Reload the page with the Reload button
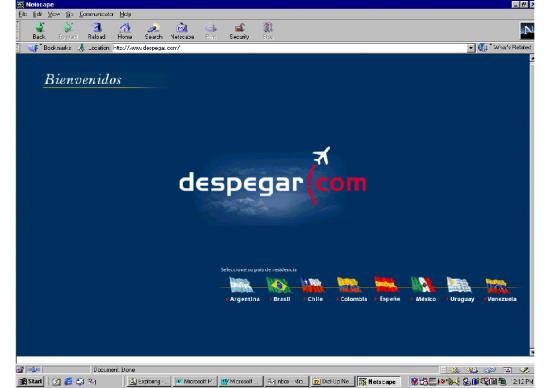The width and height of the screenshot is (550, 388). [96, 31]
